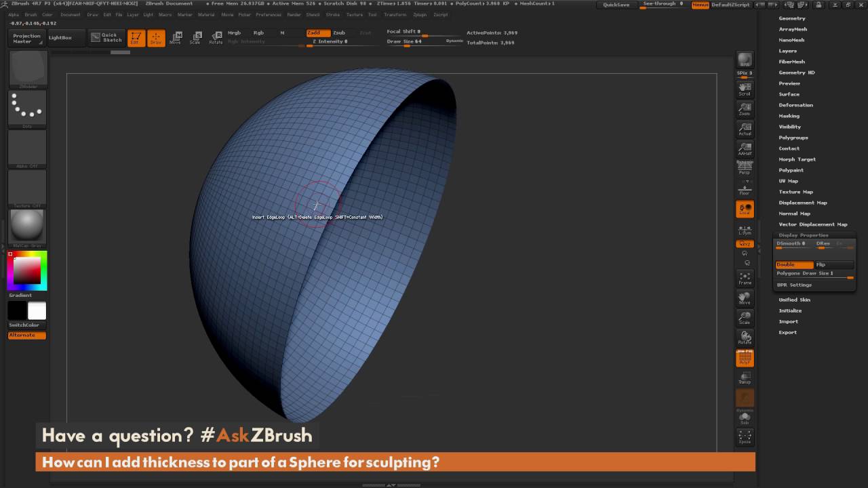Viewport: 868px width, 488px height.
Task: Click the Solo mode icon
Action: pyautogui.click(x=745, y=418)
